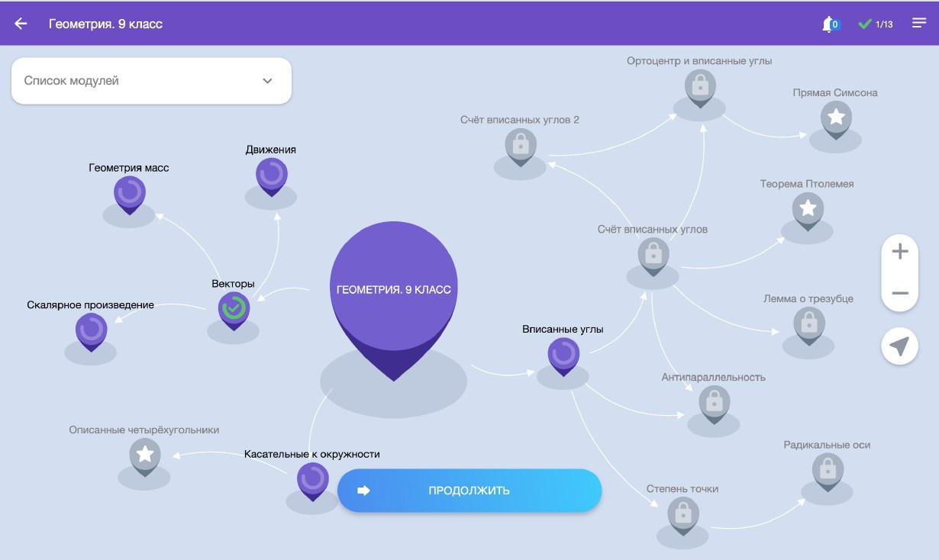Open the completed Векторы module pin
This screenshot has height=560, width=939.
(234, 311)
